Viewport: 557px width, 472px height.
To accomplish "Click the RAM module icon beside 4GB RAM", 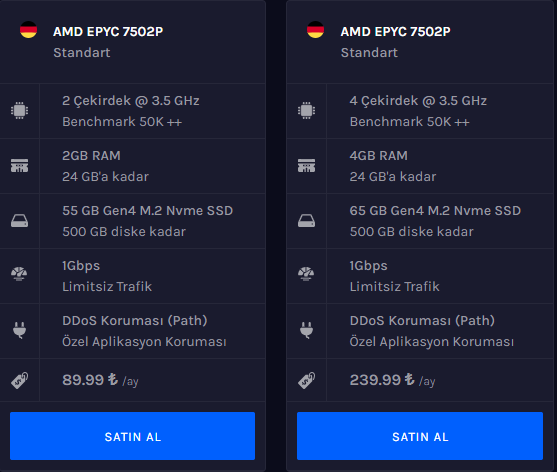I will click(x=307, y=166).
